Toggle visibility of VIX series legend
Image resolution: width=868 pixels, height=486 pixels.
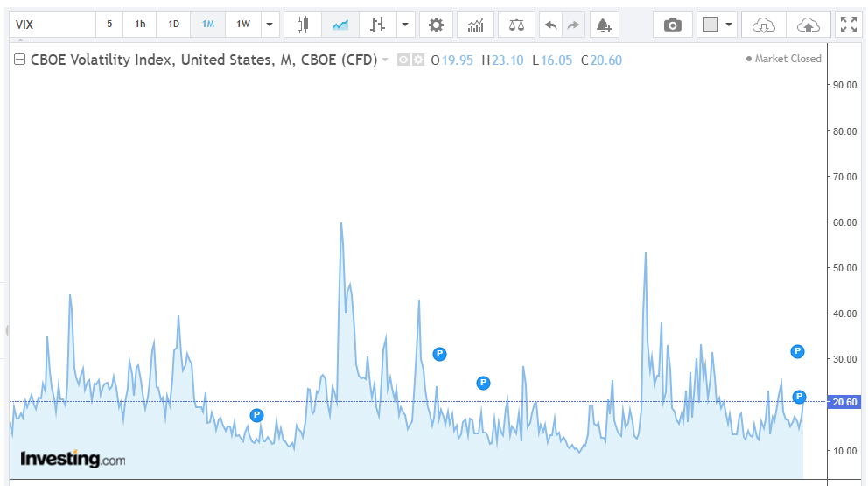click(x=403, y=60)
